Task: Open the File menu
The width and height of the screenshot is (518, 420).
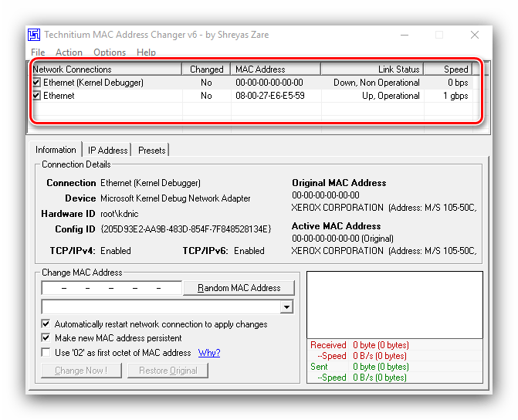Action: tap(38, 52)
